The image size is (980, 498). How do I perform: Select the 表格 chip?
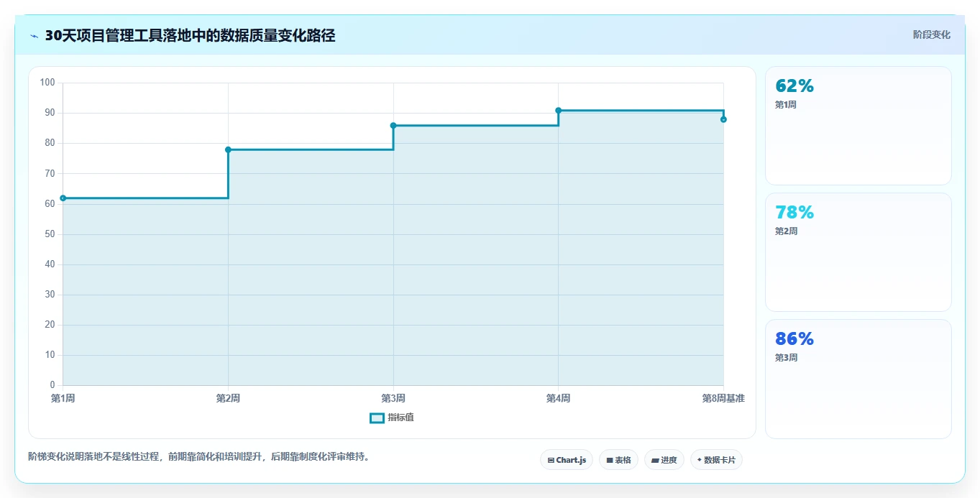click(618, 460)
